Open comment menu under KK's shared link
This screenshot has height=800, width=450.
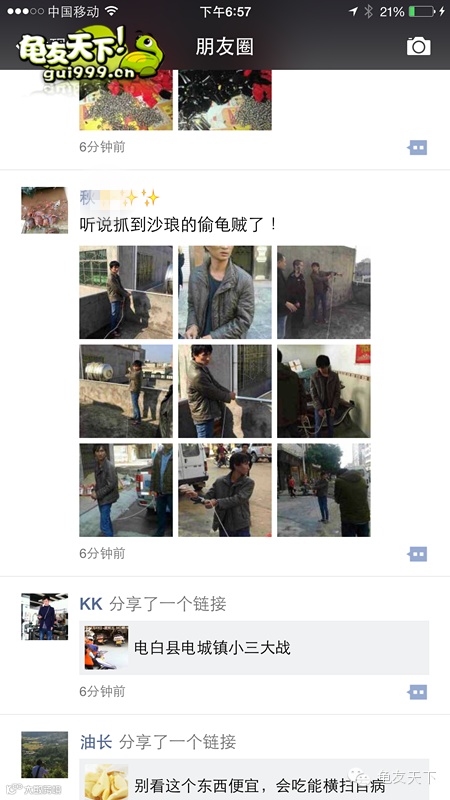(x=417, y=692)
